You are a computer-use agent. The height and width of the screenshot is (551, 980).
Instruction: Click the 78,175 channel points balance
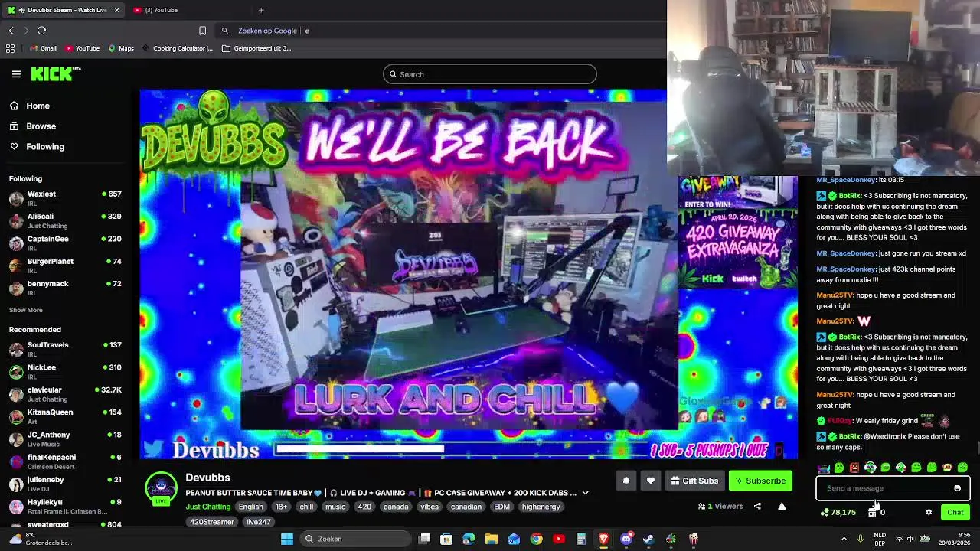pos(838,513)
